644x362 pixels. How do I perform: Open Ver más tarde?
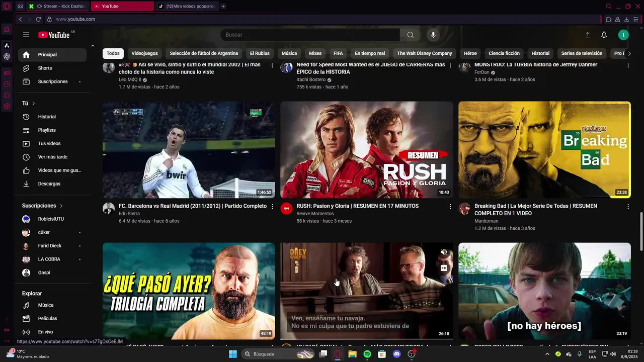coord(53,157)
